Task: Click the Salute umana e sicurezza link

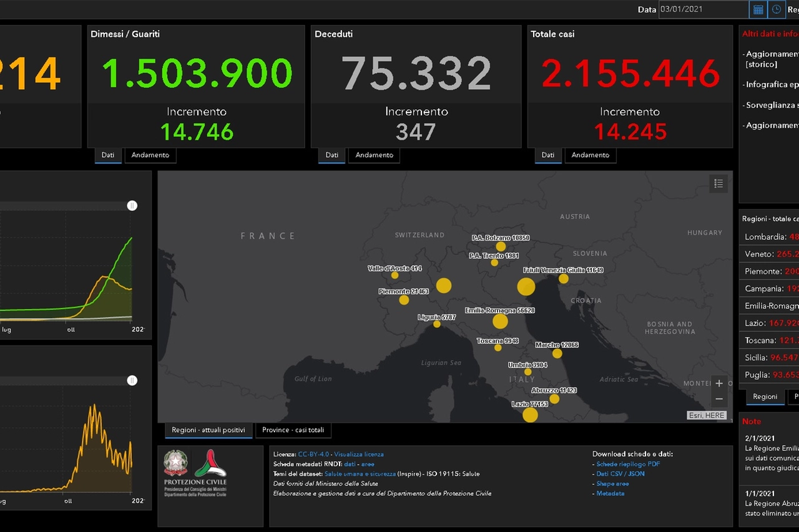Action: (360, 474)
